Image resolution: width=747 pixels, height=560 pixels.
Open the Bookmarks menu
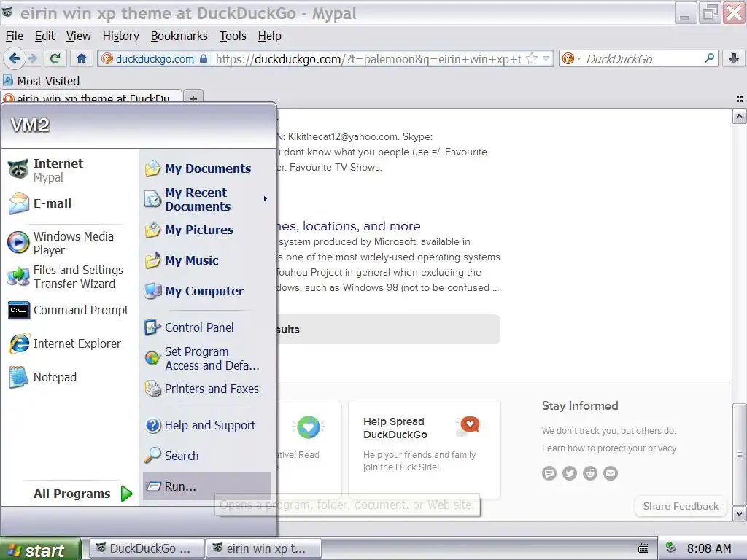[x=179, y=36]
